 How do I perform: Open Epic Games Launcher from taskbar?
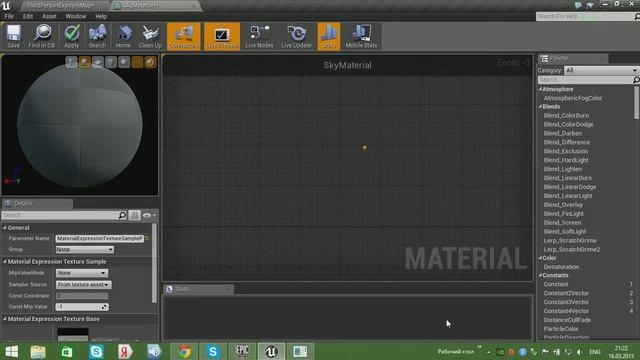242,351
